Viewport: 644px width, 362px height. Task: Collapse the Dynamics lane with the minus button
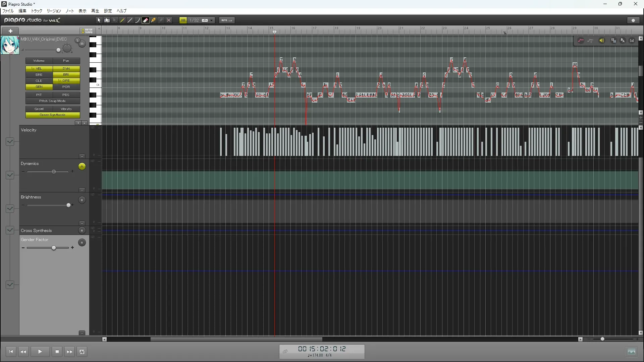tap(82, 190)
